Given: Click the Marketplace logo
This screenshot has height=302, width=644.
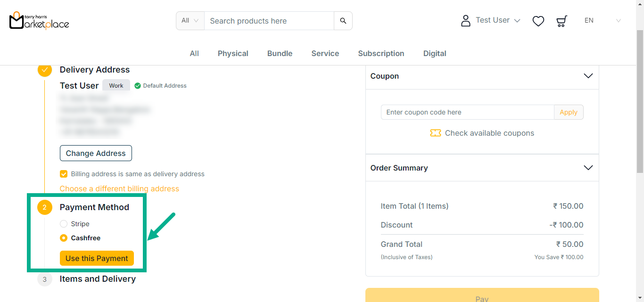Looking at the screenshot, I should pos(39,21).
